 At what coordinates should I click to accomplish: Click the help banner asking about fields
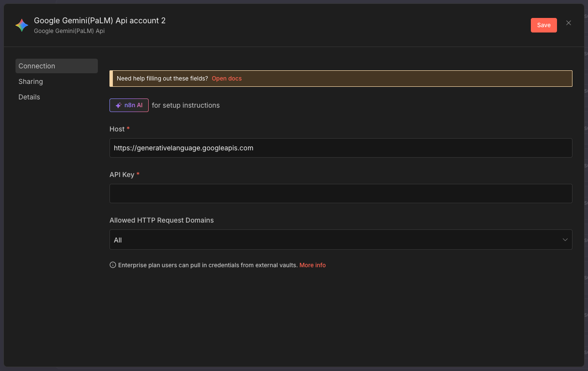340,78
